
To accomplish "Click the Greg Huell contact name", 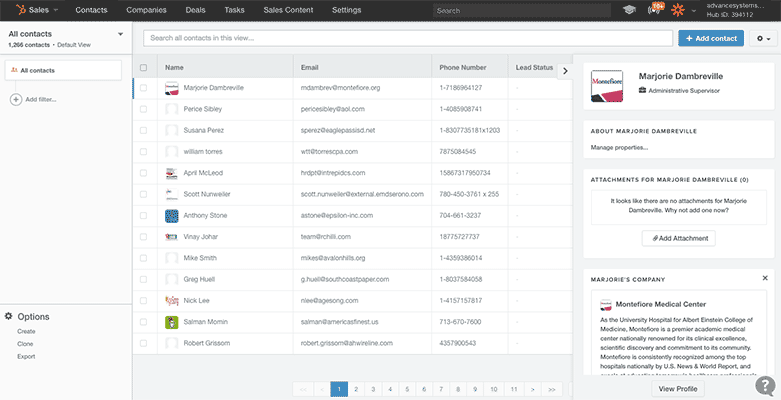I will tap(199, 279).
